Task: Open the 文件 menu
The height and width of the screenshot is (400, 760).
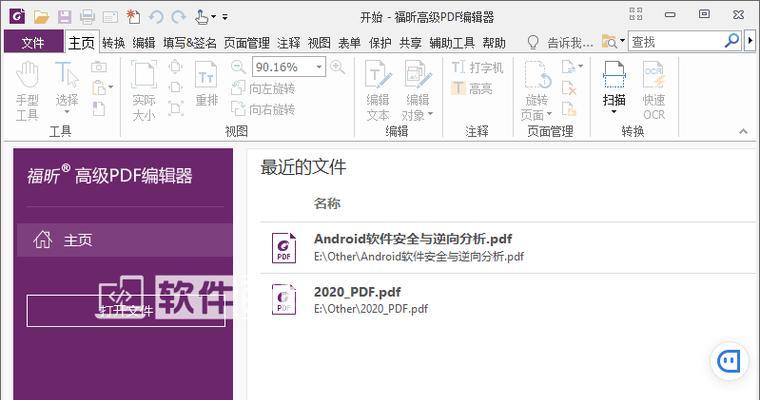Action: (33, 43)
